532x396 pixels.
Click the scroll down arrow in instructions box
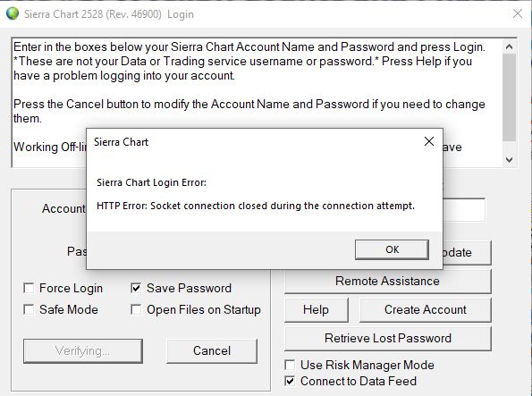coord(509,159)
